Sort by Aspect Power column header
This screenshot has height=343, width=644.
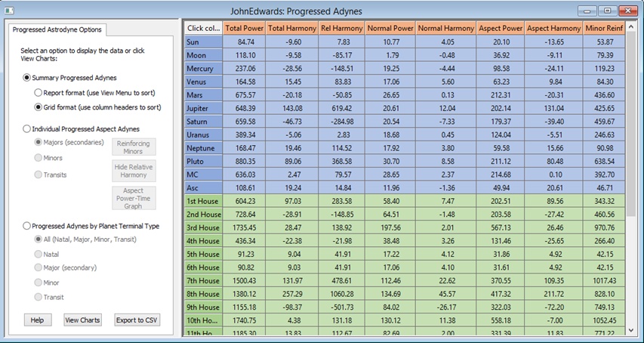tap(499, 28)
